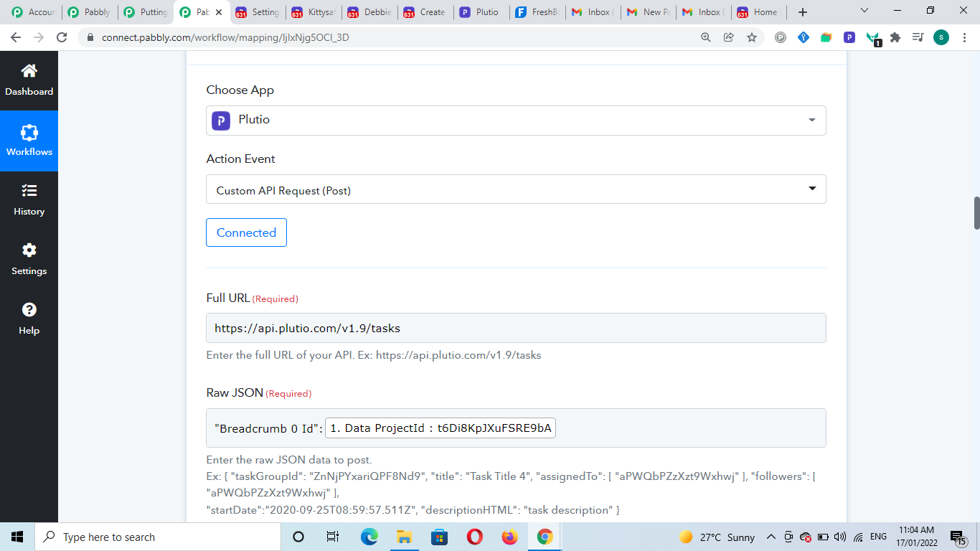Click the mapped Data ProjectId tag

point(440,428)
